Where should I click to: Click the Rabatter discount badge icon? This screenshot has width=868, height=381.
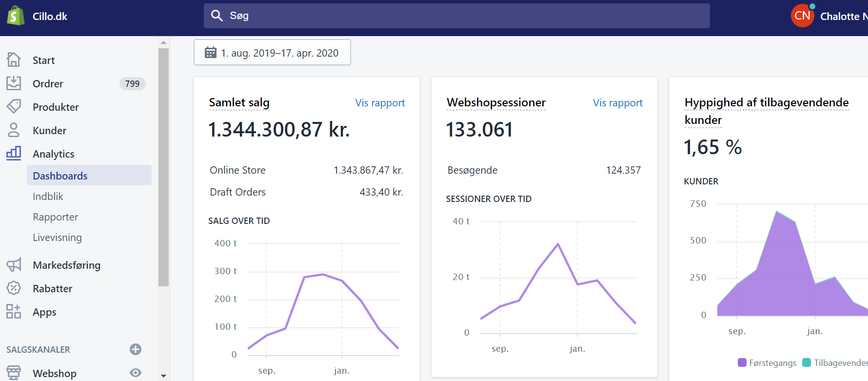(x=14, y=288)
